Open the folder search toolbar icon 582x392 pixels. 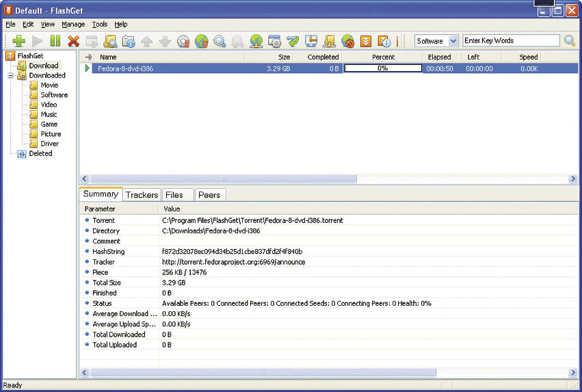pyautogui.click(x=110, y=41)
